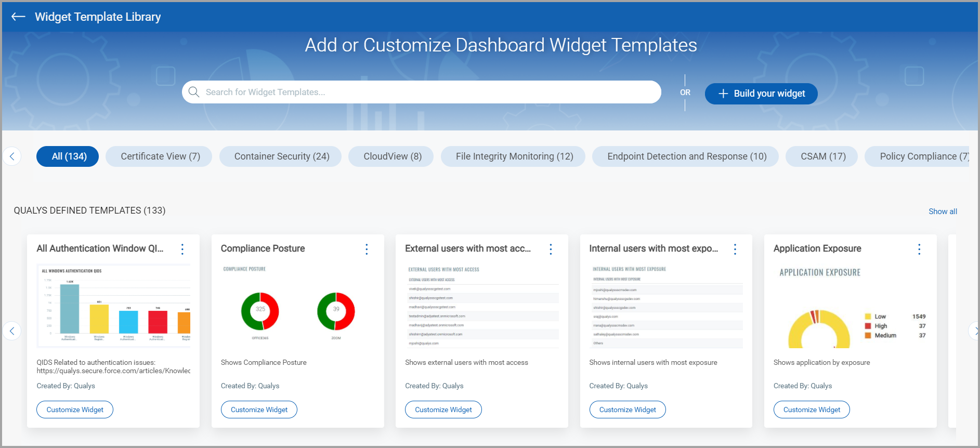Click 'Shows application by exposure' description text
The image size is (980, 448).
[x=821, y=362]
